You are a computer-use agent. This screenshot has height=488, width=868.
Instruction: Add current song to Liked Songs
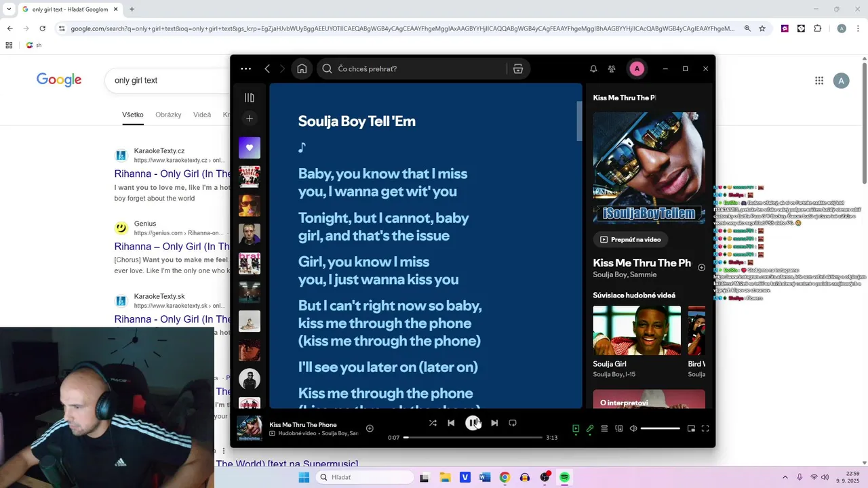(370, 428)
